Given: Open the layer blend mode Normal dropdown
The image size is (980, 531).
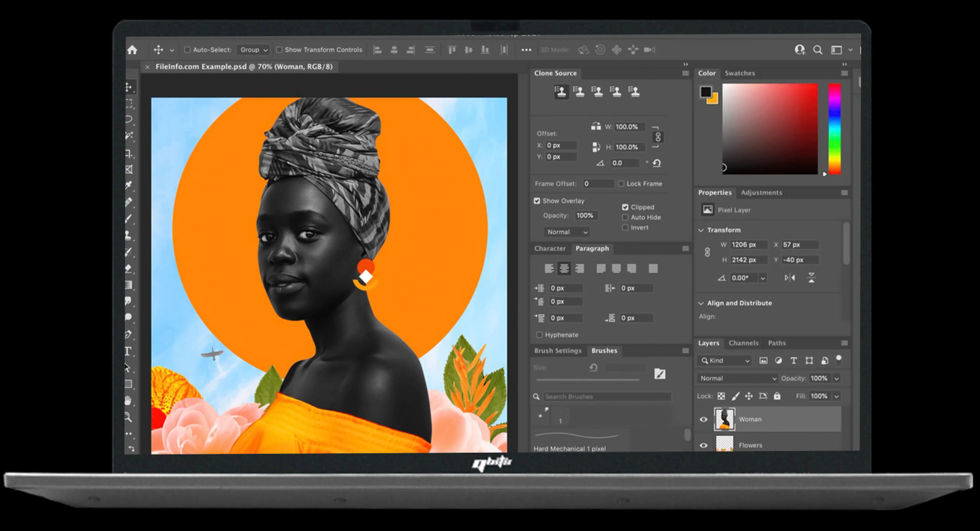Looking at the screenshot, I should pyautogui.click(x=738, y=378).
